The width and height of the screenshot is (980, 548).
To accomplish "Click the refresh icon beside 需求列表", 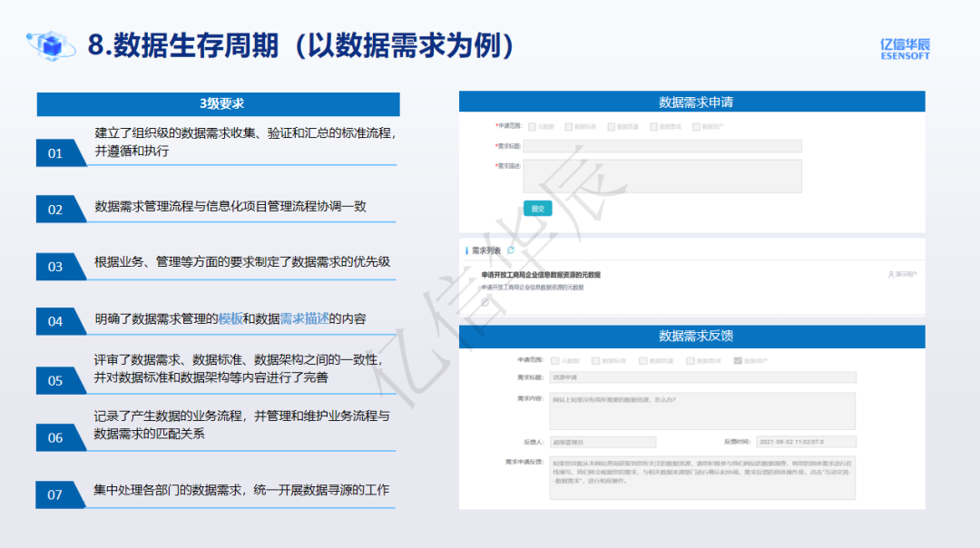I will click(x=511, y=250).
